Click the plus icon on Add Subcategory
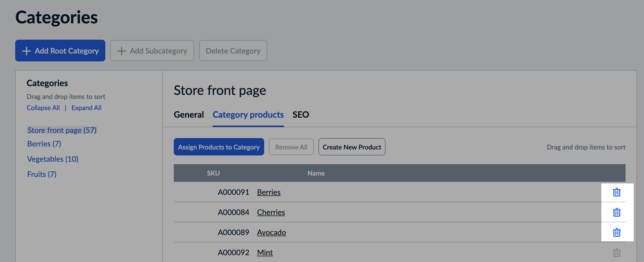The height and width of the screenshot is (262, 644). (122, 51)
